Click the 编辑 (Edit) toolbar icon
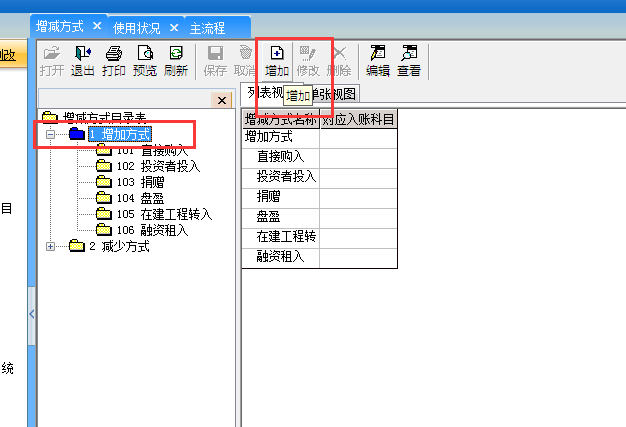This screenshot has width=626, height=427. 378,60
